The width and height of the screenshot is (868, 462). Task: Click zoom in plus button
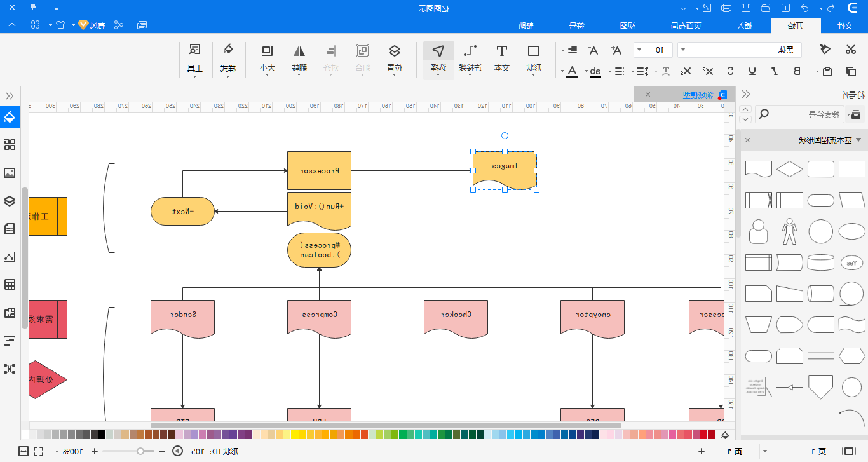[x=95, y=451]
